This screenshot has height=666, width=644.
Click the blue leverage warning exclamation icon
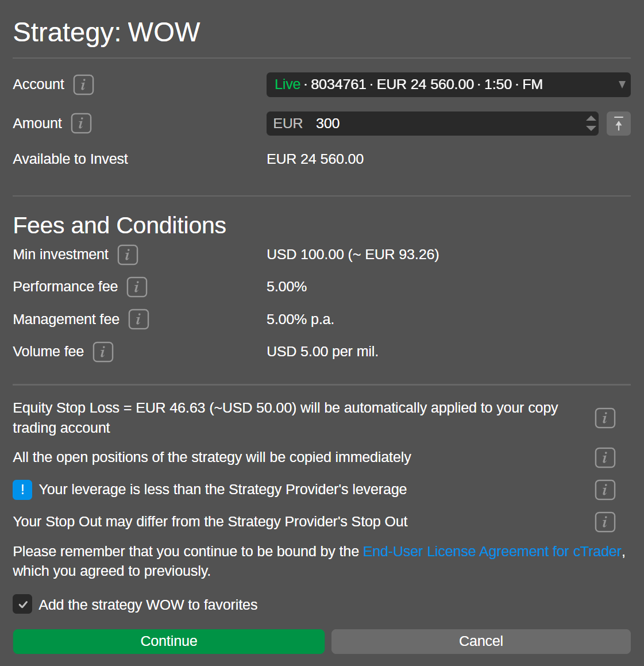coord(22,490)
